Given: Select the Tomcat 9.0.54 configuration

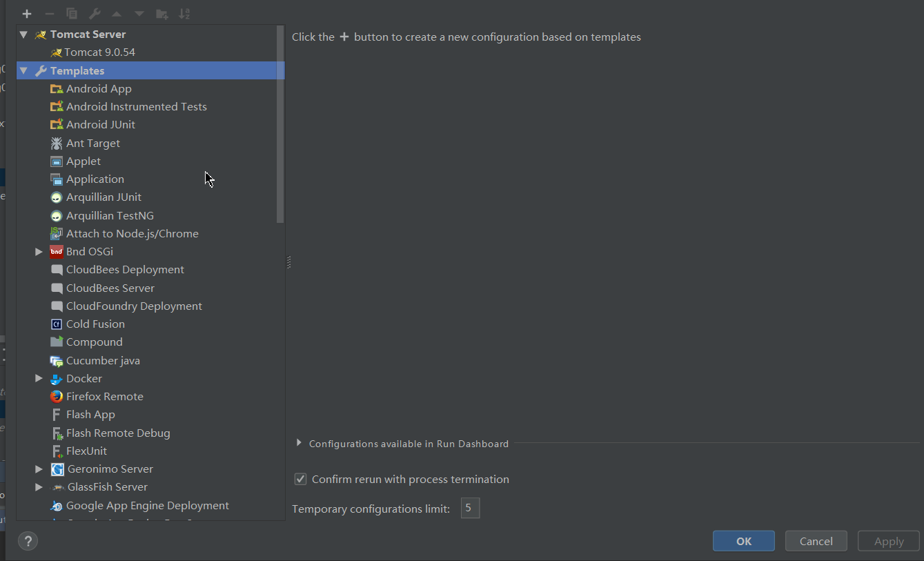Looking at the screenshot, I should point(150,52).
